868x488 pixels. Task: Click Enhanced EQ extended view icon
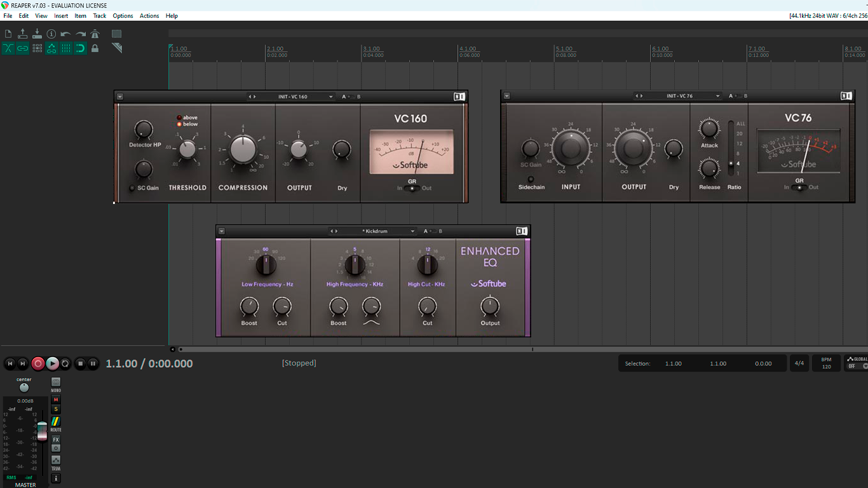[522, 231]
